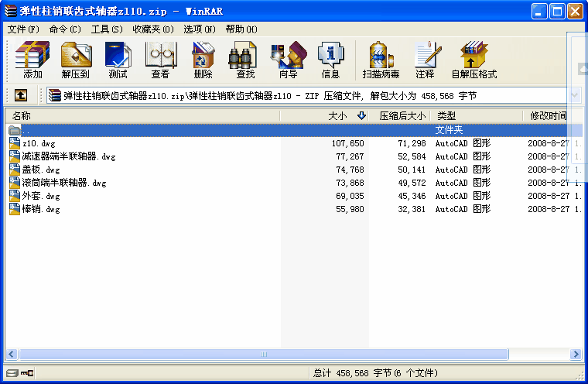Click the key icon in status bar
The width and height of the screenshot is (588, 384).
point(27,373)
